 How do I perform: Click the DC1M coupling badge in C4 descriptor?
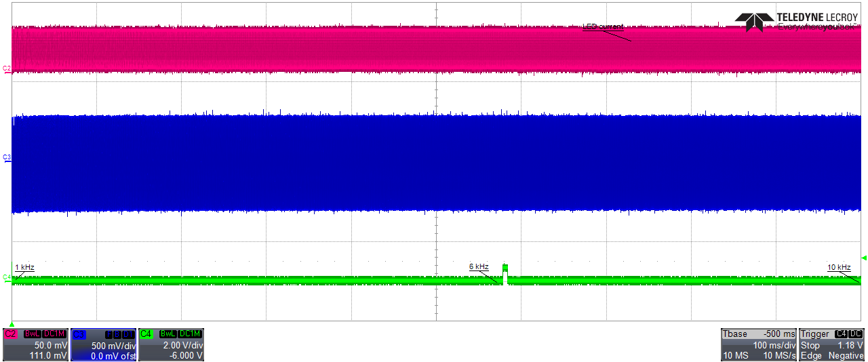click(x=189, y=334)
